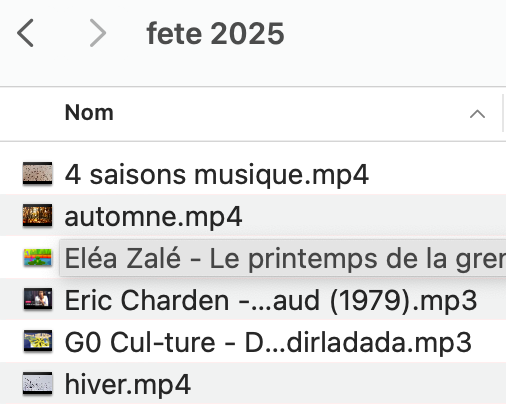Click the hiver.mp4 thumbnail icon
Viewport: 506px width, 404px height.
pos(37,383)
